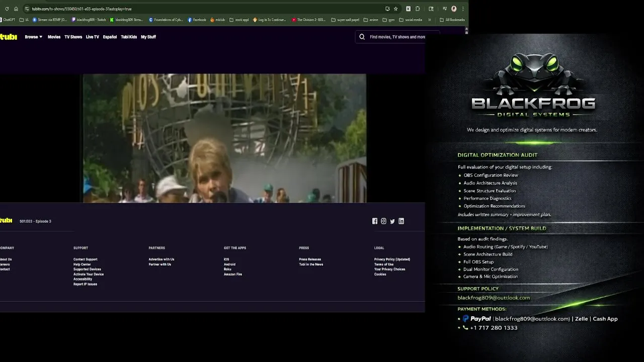Click the tubitv.com address bar URL
Image resolution: width=644 pixels, height=362 pixels.
coord(82,9)
